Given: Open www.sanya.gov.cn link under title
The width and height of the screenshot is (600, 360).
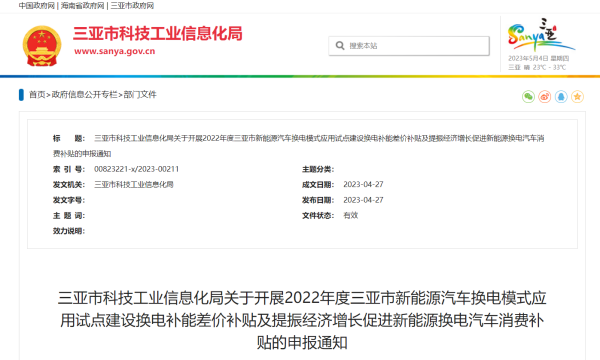Looking at the screenshot, I should (x=114, y=51).
